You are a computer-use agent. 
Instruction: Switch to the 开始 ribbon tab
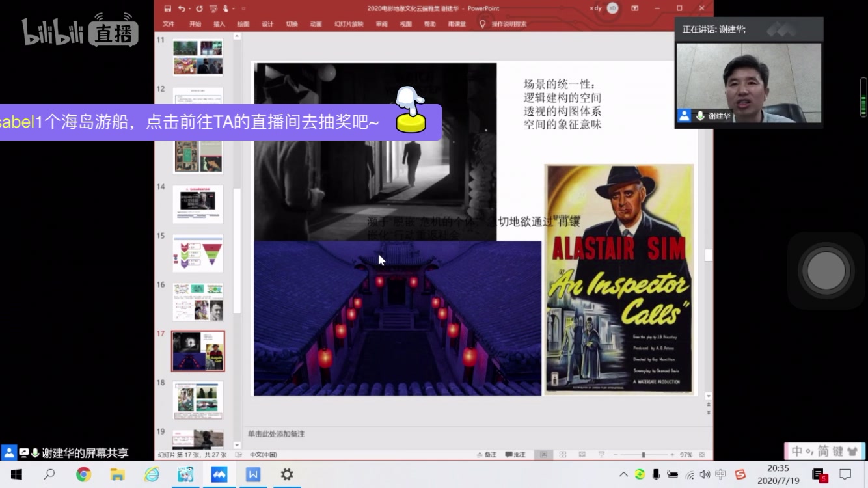(x=195, y=24)
